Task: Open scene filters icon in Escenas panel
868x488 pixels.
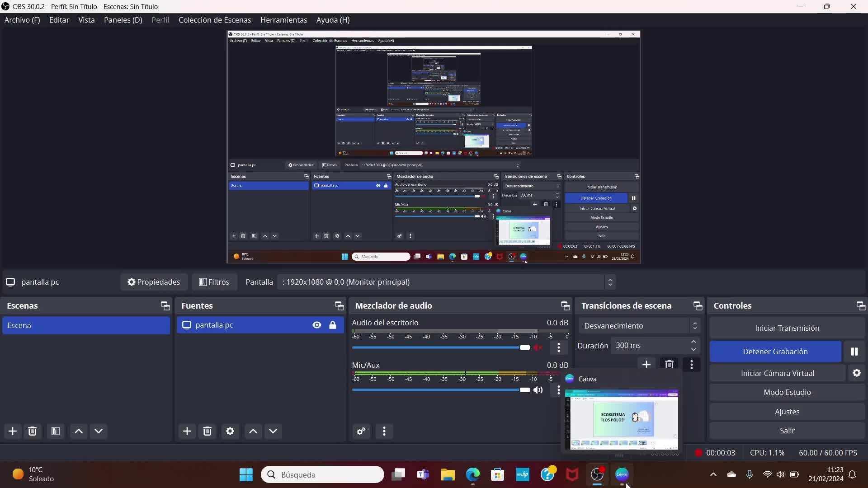Action: tap(56, 431)
